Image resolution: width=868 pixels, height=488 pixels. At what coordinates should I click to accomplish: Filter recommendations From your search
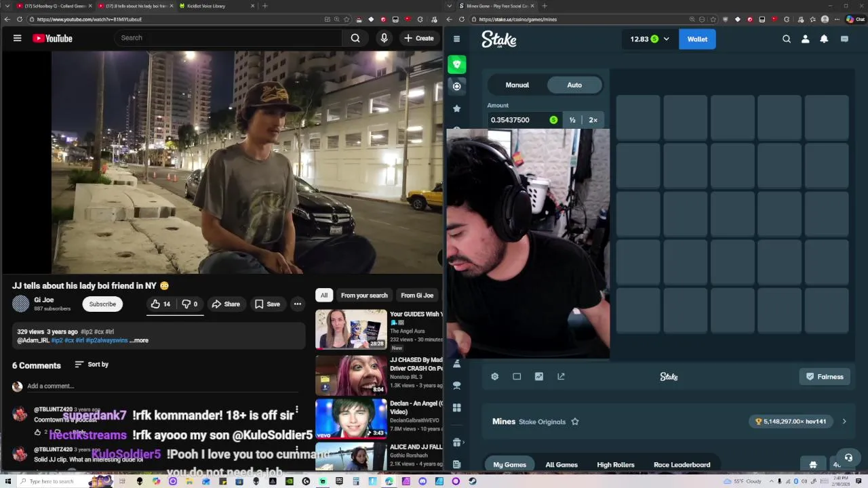tap(364, 296)
